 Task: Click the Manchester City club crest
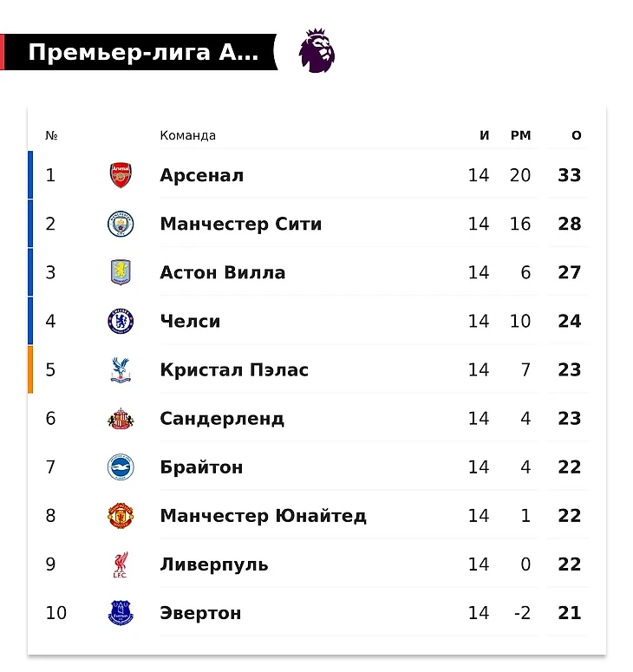coord(121,224)
